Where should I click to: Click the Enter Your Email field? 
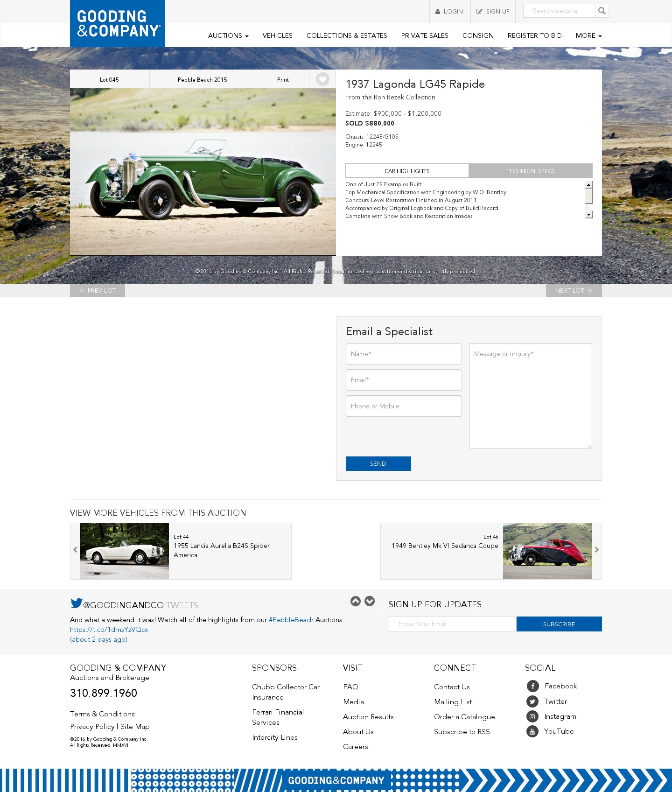click(453, 624)
